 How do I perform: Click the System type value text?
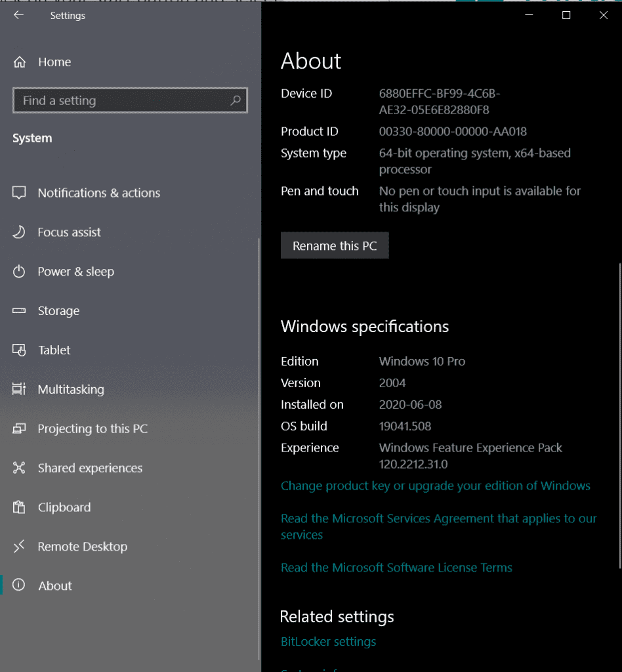pyautogui.click(x=474, y=161)
